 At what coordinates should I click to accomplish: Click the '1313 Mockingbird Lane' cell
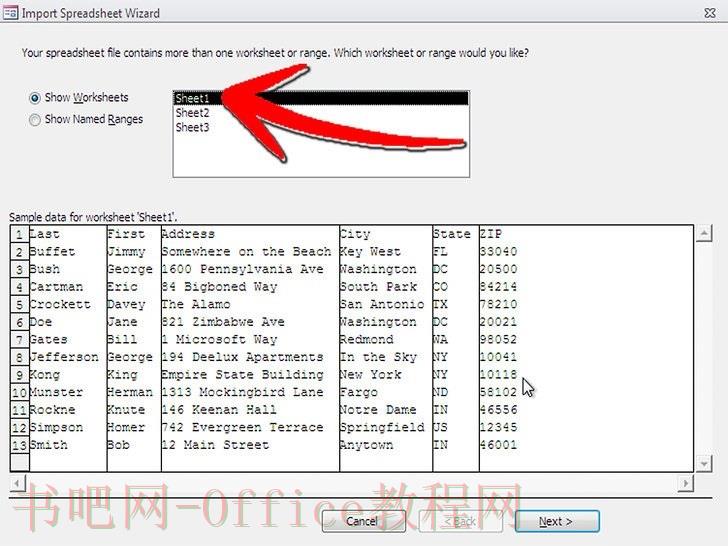pos(250,393)
